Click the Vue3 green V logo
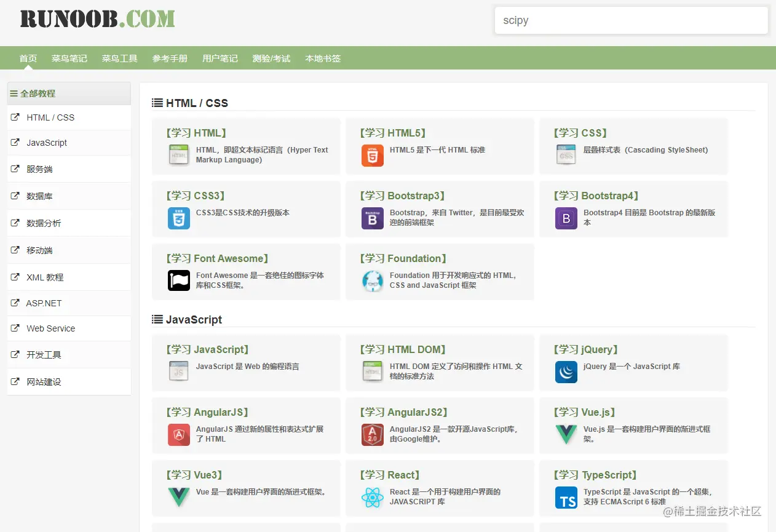Viewport: 776px width, 532px height. tap(179, 497)
